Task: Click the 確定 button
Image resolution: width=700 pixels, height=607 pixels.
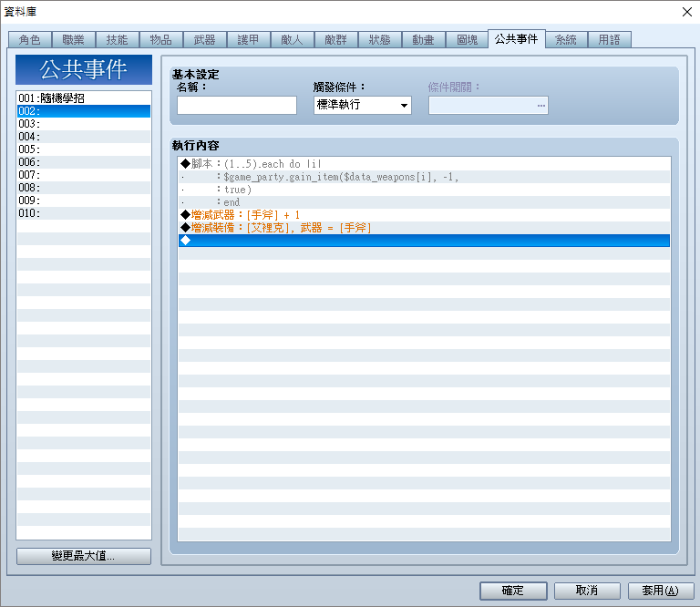Action: click(513, 591)
